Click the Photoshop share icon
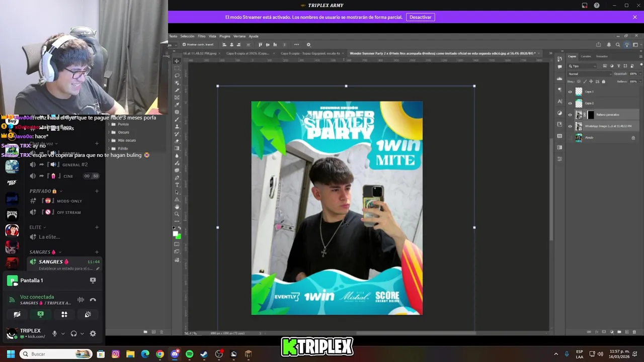 point(599,44)
